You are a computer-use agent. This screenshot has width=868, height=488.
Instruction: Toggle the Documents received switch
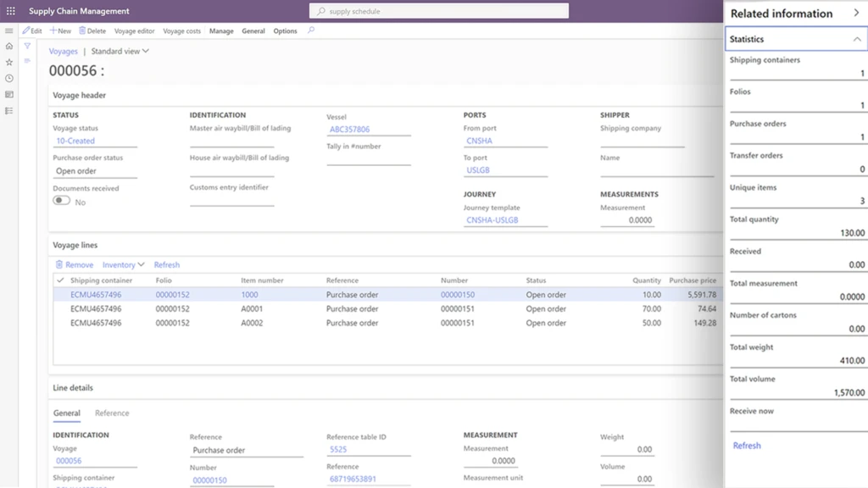pyautogui.click(x=60, y=201)
